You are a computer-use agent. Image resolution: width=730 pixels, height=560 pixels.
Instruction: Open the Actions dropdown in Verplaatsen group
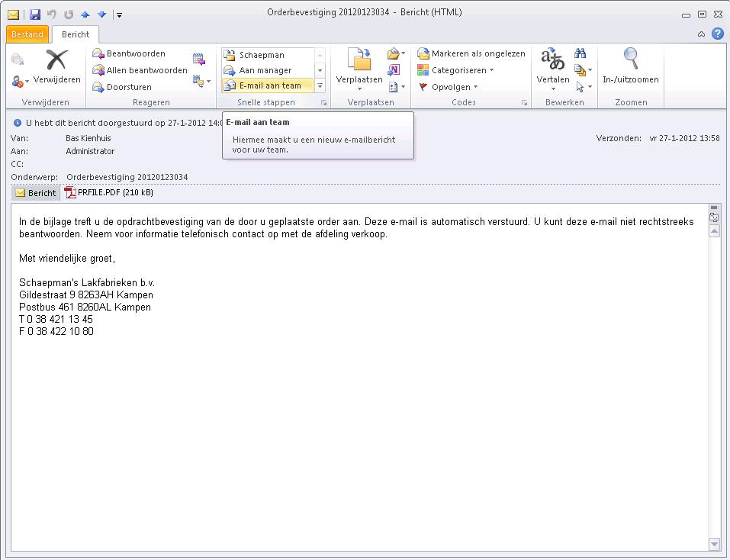[396, 87]
